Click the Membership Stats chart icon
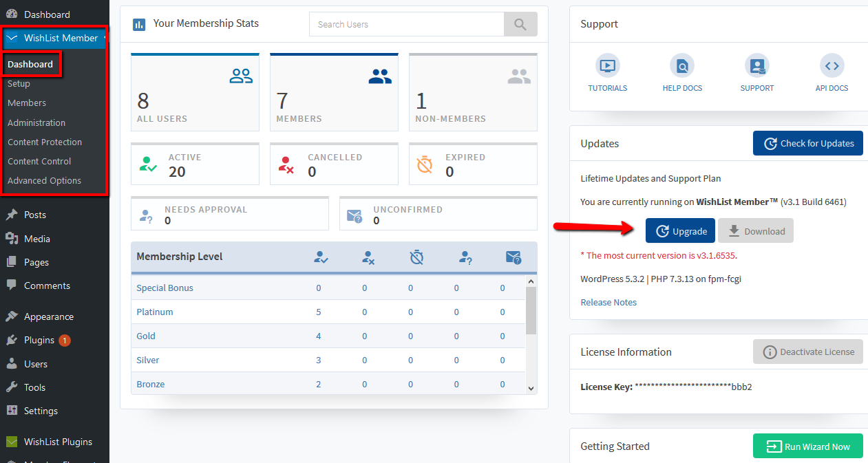Viewport: 868px width, 463px height. pyautogui.click(x=139, y=24)
